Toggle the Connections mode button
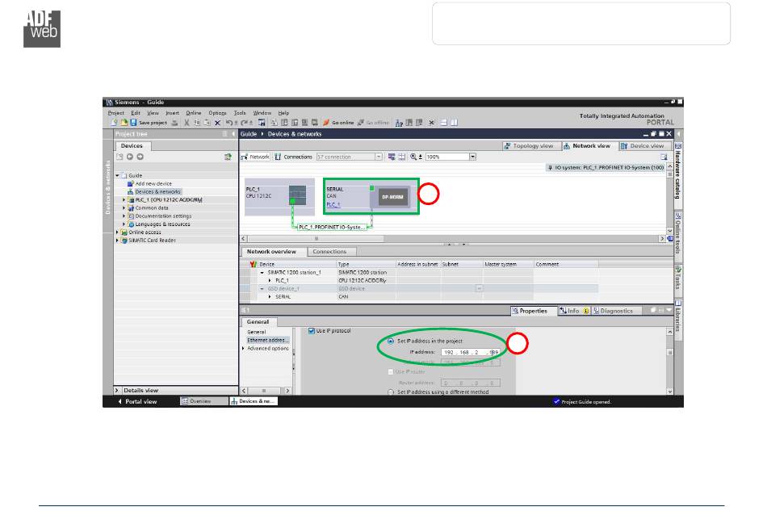The image size is (767, 532). click(293, 157)
